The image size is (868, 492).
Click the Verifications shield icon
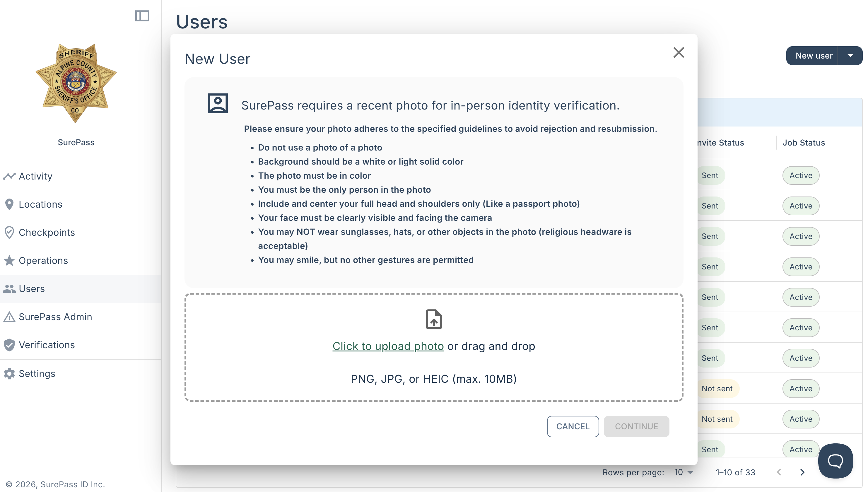coord(9,345)
